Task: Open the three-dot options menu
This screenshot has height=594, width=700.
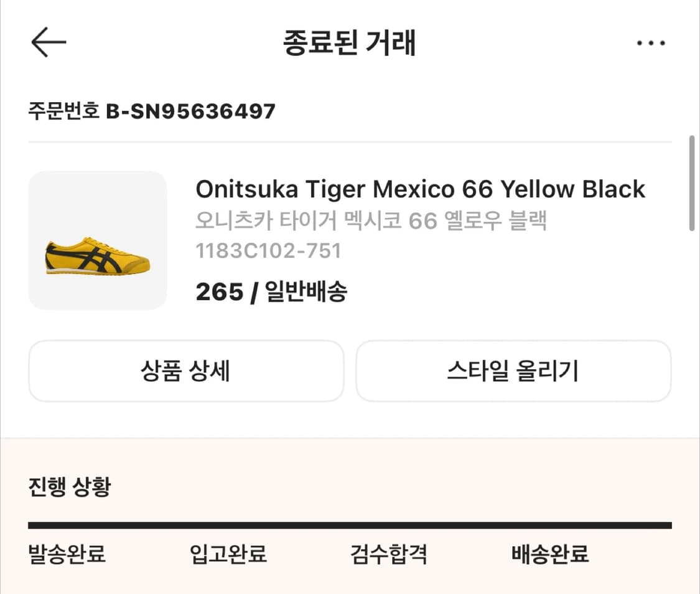Action: [x=651, y=42]
